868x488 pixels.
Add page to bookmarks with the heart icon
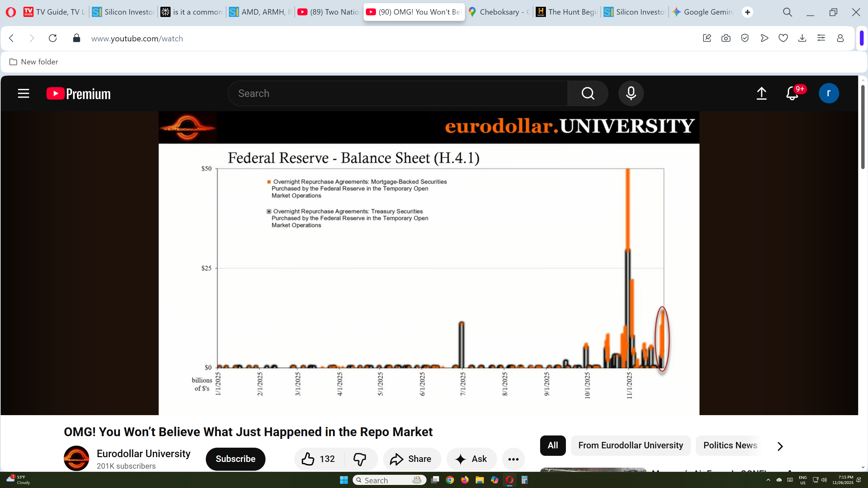783,38
